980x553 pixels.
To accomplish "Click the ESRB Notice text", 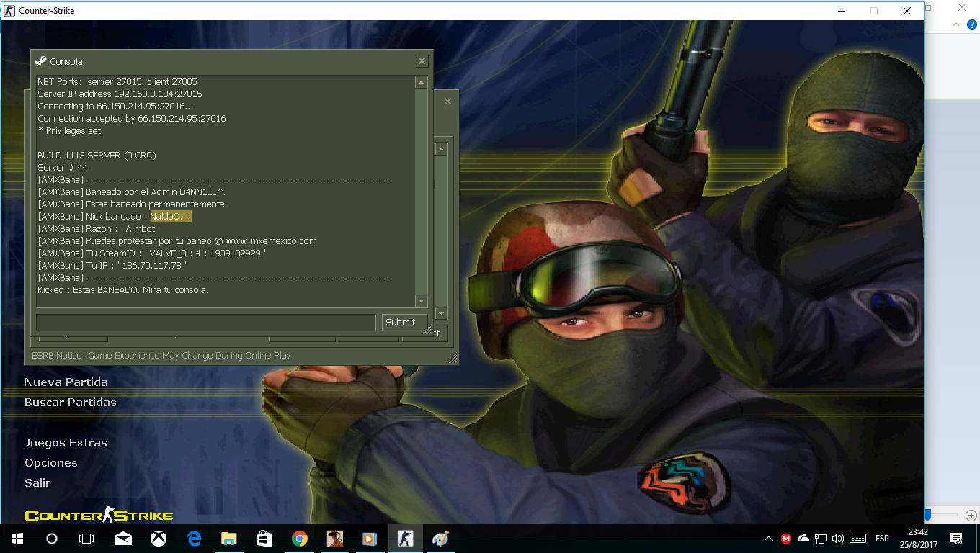I will point(161,355).
